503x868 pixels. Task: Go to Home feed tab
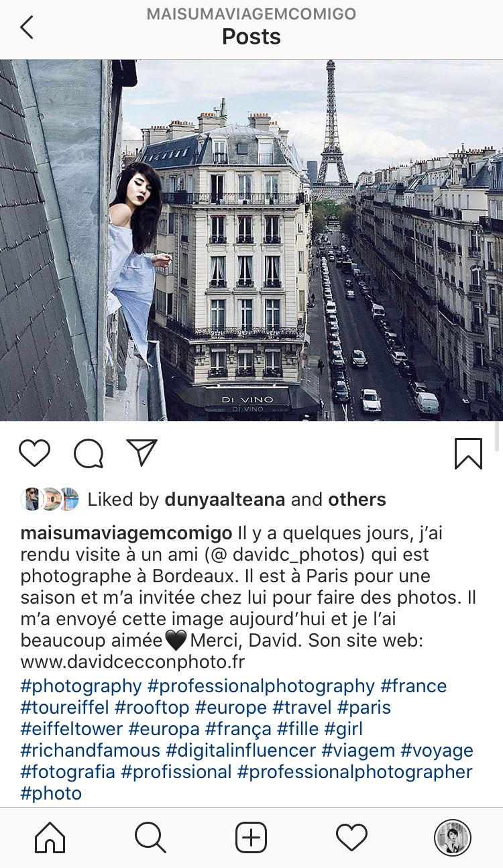[50, 838]
